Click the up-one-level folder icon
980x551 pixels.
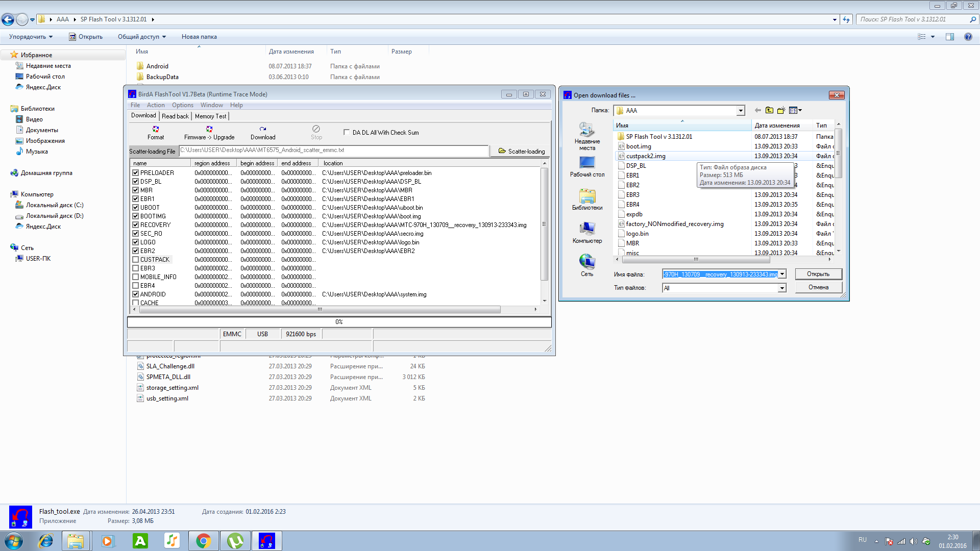click(769, 110)
